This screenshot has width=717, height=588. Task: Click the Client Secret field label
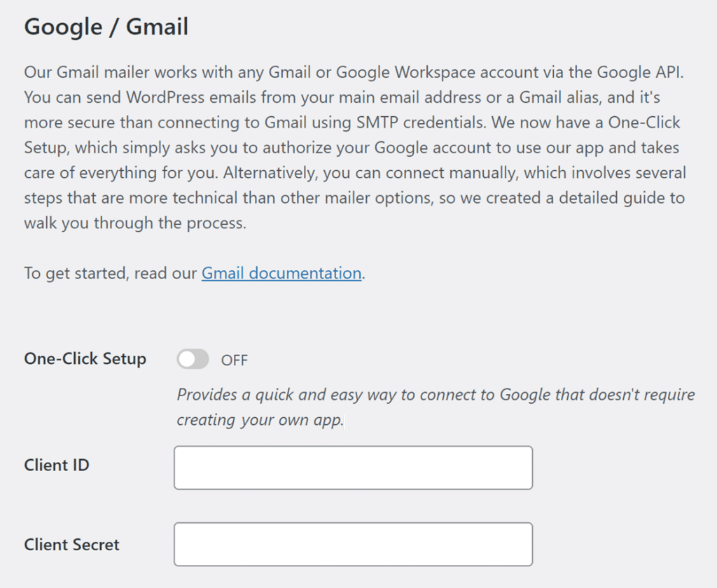72,545
